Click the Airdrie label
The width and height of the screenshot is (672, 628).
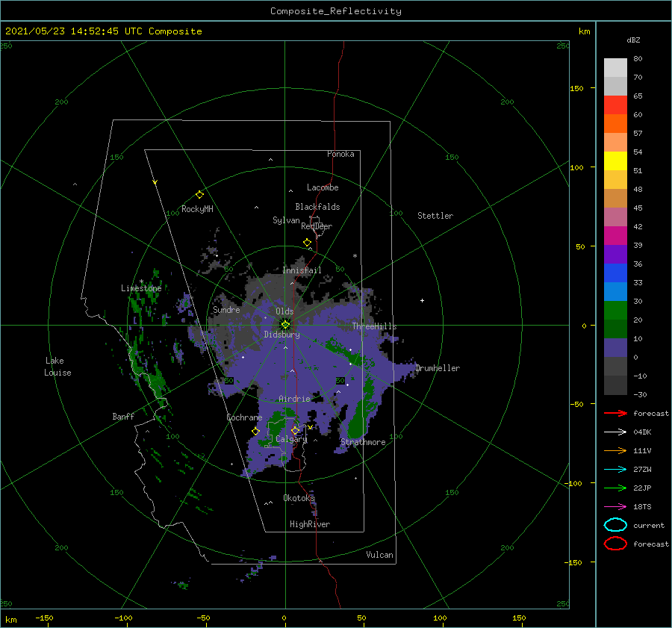[294, 399]
